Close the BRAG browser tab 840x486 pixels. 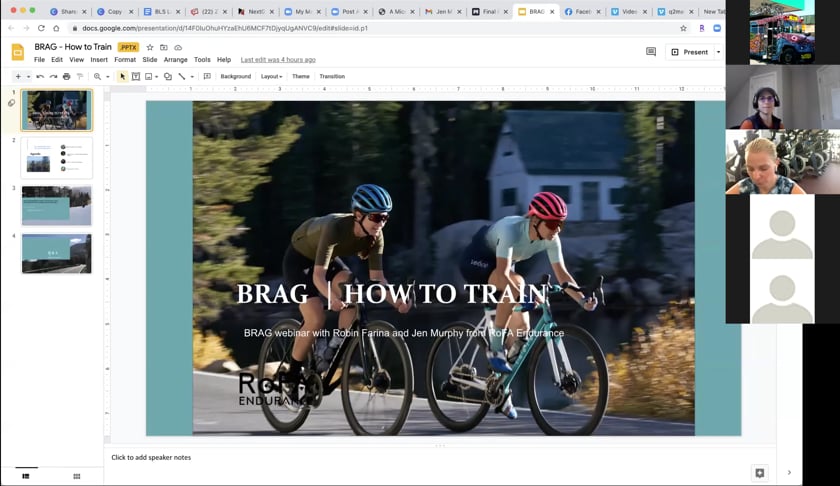552,11
